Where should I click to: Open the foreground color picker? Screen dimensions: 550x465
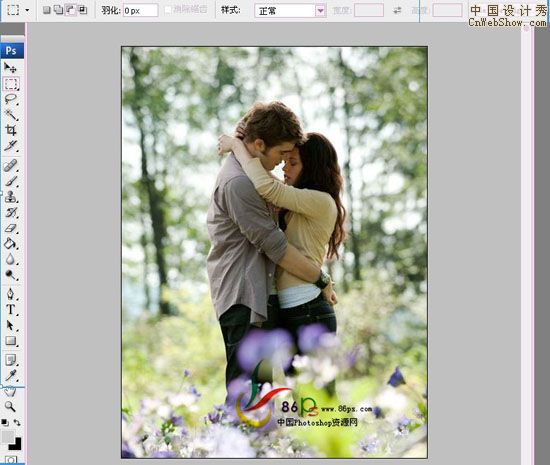coord(7,437)
